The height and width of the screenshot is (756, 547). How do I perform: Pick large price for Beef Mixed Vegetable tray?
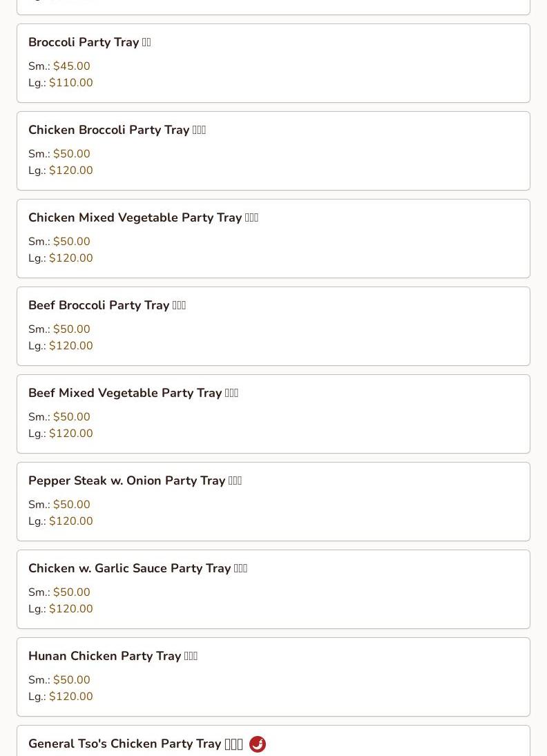tap(70, 434)
